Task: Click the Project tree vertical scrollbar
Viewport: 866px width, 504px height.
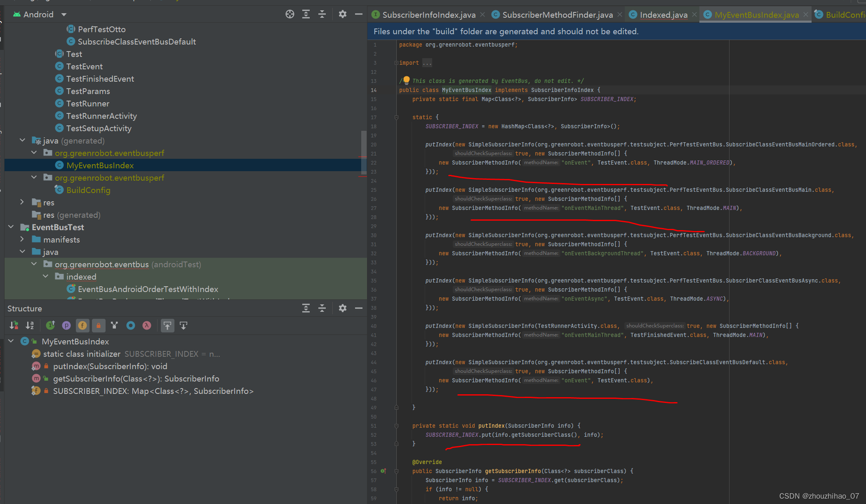Action: [364, 153]
